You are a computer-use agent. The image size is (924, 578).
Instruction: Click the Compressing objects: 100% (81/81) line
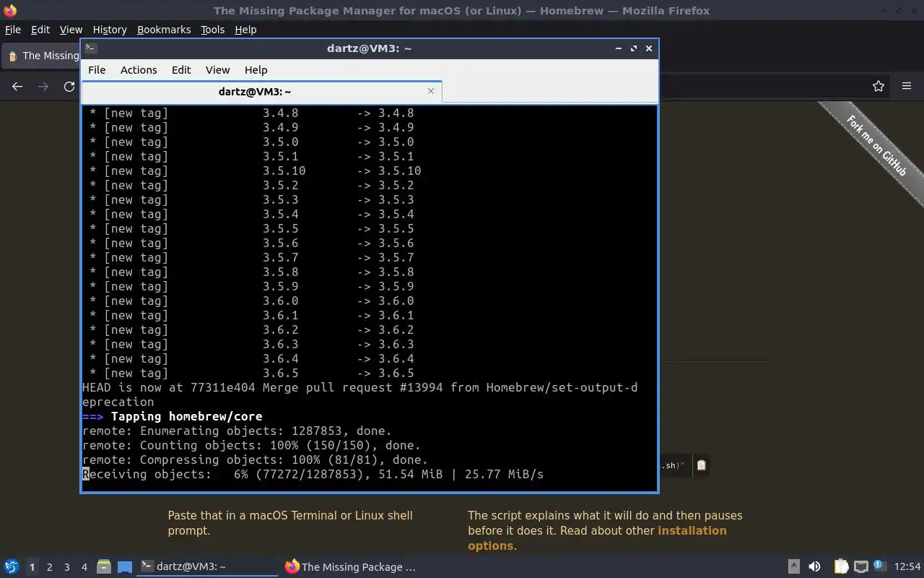point(255,460)
